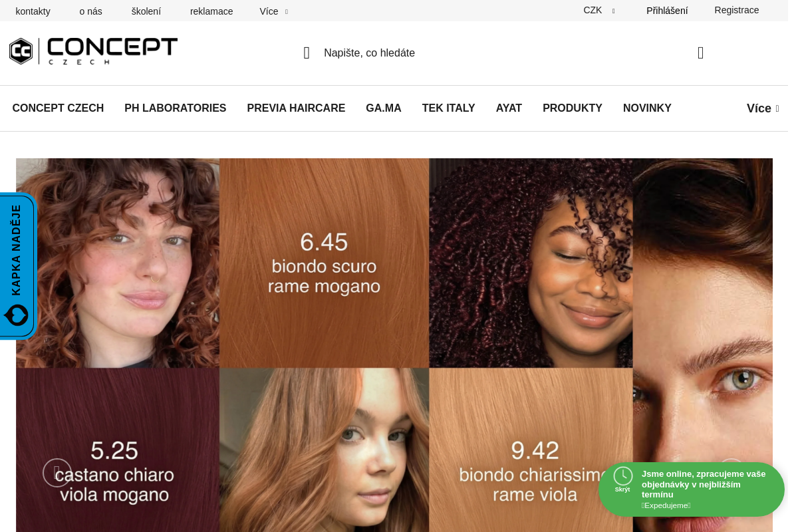The height and width of the screenshot is (532, 798).
Task: Click the Přihlášení login link
Action: click(667, 11)
